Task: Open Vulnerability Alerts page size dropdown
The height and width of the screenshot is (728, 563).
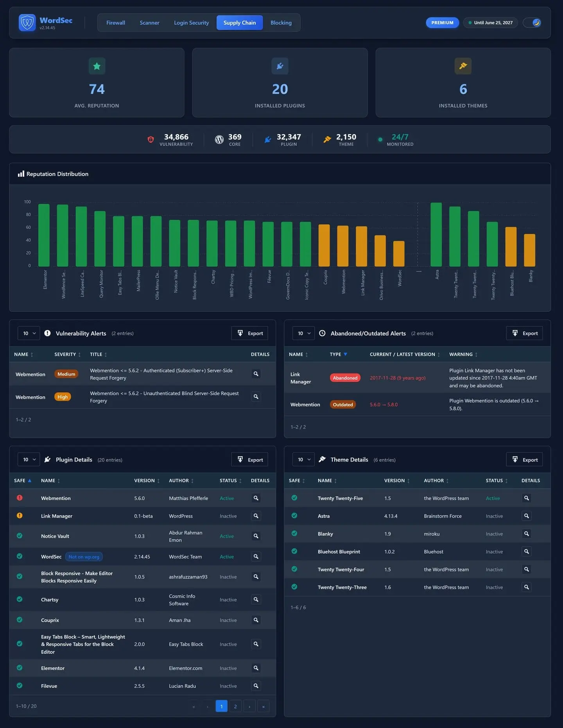Action: 29,333
